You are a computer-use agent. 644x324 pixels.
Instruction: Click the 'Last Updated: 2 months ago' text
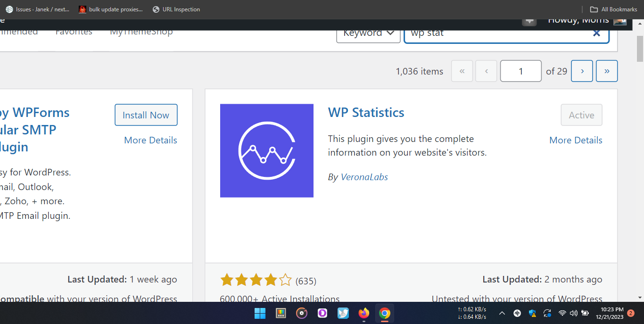click(x=543, y=279)
